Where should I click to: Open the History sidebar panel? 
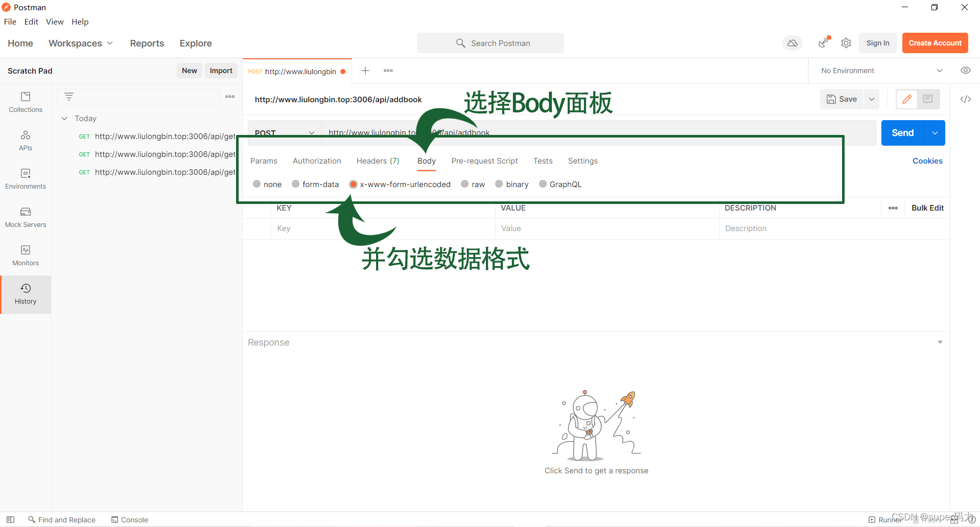coord(26,294)
